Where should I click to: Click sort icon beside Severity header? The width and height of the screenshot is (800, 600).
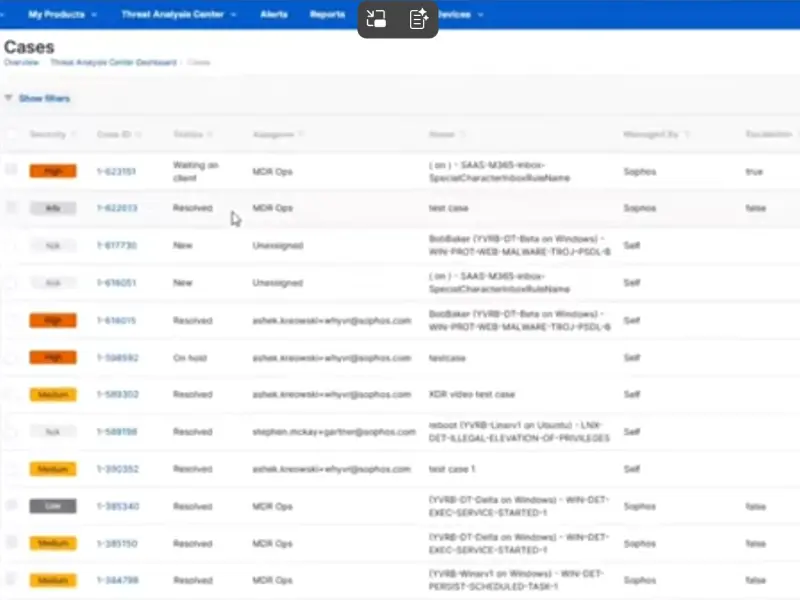click(74, 134)
